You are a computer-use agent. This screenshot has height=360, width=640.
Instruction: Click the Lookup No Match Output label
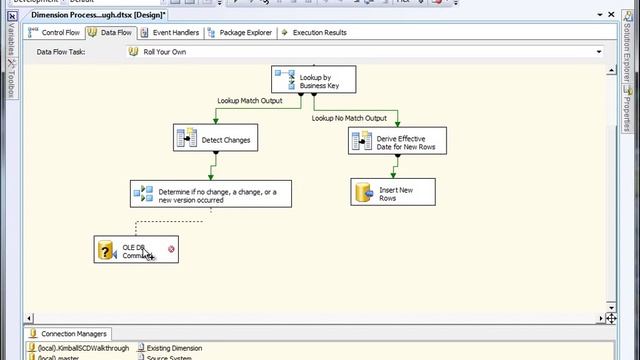click(349, 118)
